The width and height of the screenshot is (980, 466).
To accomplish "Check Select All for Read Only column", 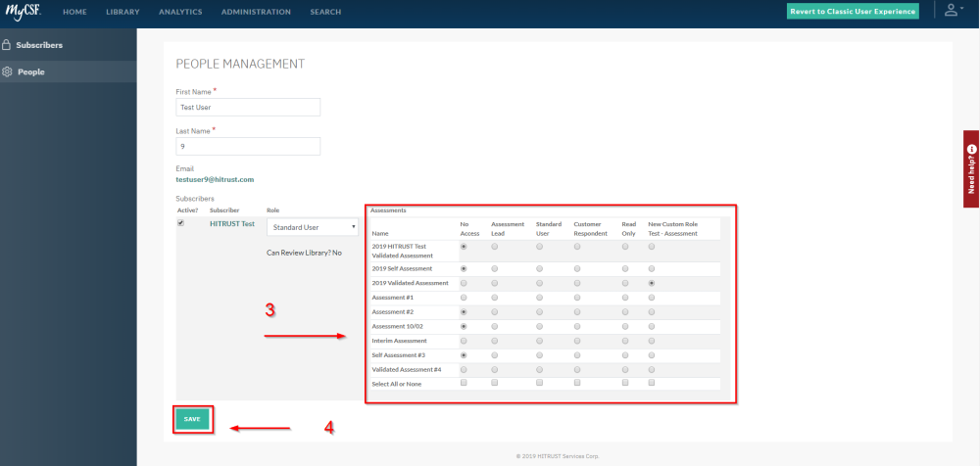I will tap(625, 383).
